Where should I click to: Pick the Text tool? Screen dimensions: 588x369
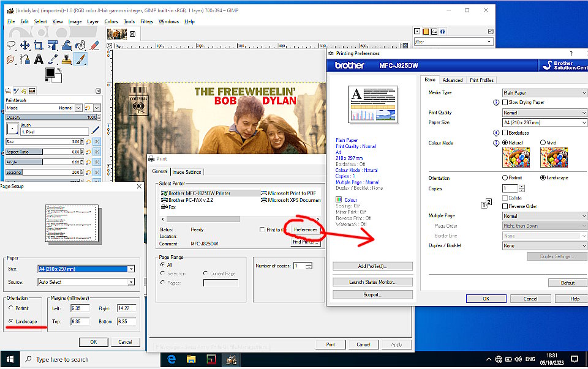pos(39,59)
